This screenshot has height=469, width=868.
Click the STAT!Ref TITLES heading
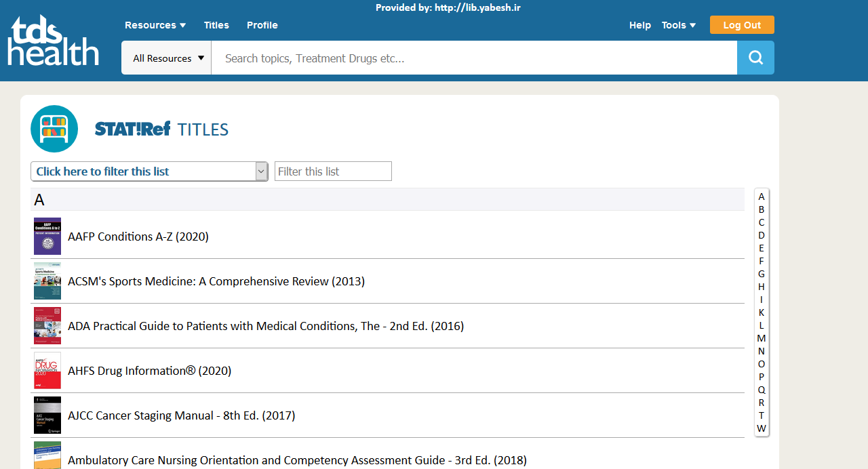[x=161, y=129]
